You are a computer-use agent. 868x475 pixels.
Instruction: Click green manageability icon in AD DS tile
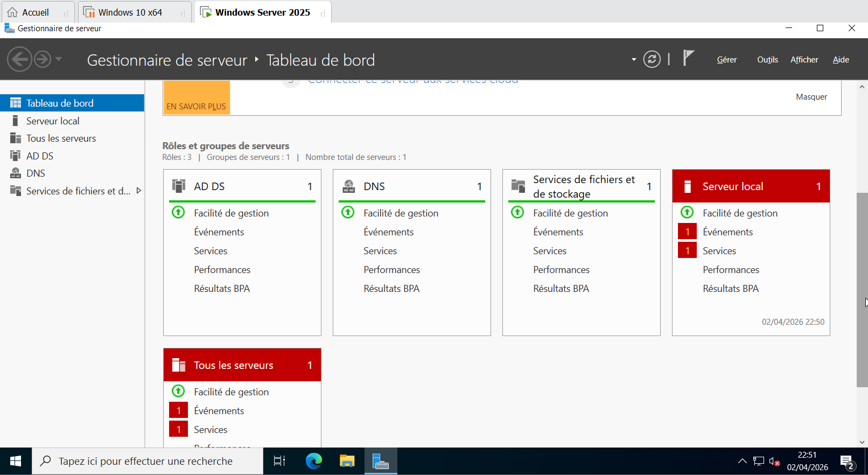[x=178, y=212]
